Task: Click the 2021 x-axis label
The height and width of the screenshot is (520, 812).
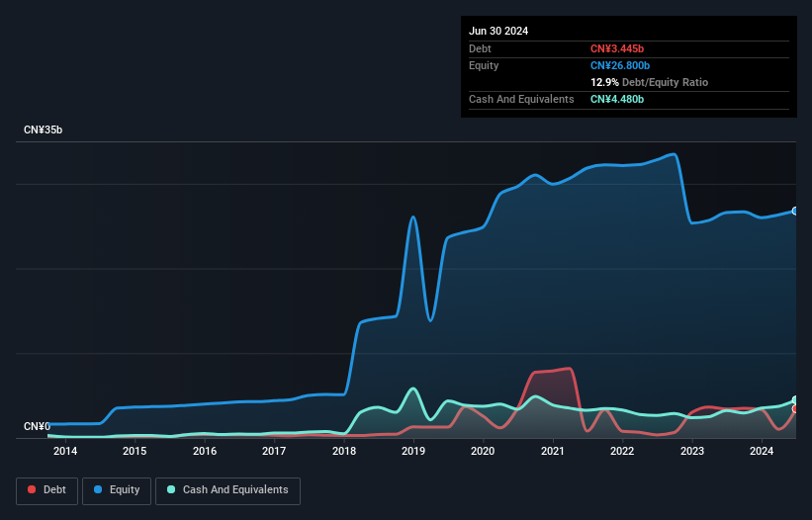Action: (553, 451)
